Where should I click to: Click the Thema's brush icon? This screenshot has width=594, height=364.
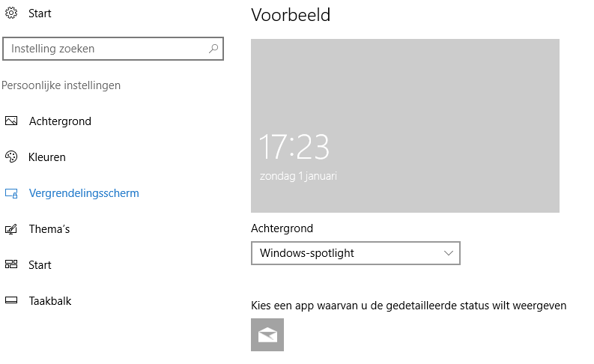11,228
